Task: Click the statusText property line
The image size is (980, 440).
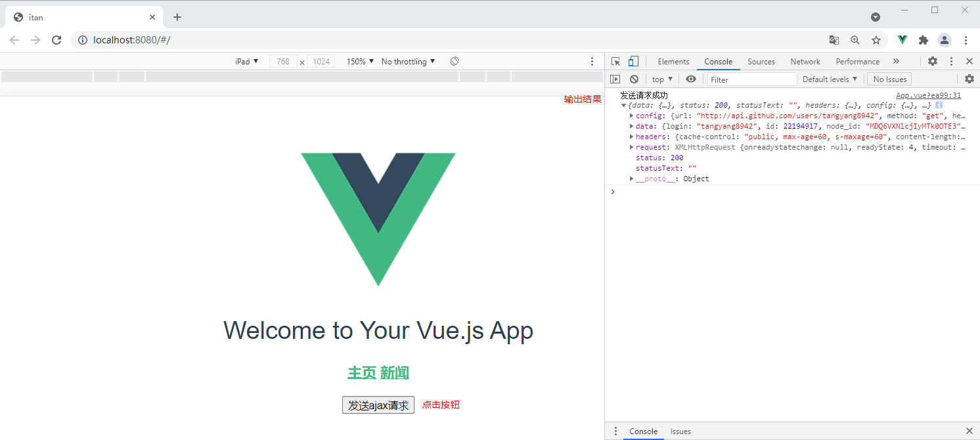Action: pyautogui.click(x=666, y=168)
